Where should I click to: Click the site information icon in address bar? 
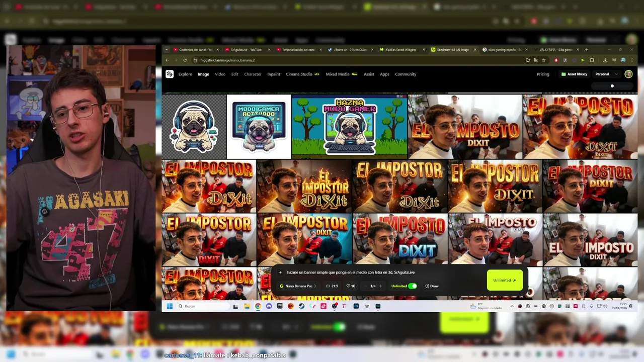click(195, 60)
